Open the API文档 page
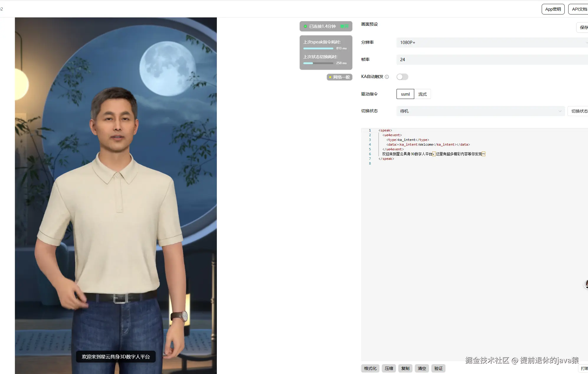 tap(579, 9)
